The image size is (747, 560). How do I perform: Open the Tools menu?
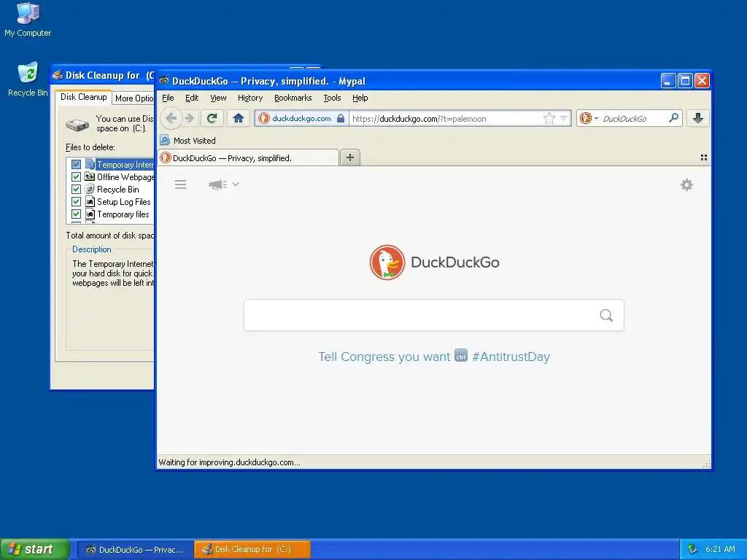[332, 98]
